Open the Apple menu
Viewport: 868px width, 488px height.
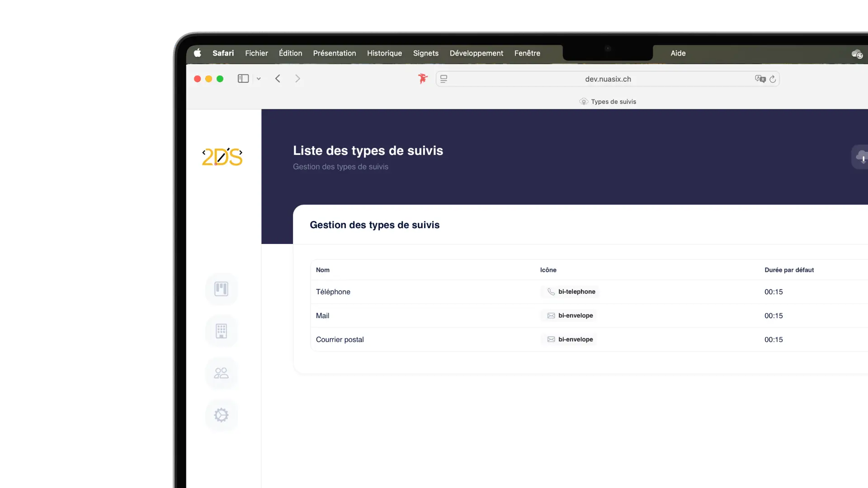click(198, 53)
